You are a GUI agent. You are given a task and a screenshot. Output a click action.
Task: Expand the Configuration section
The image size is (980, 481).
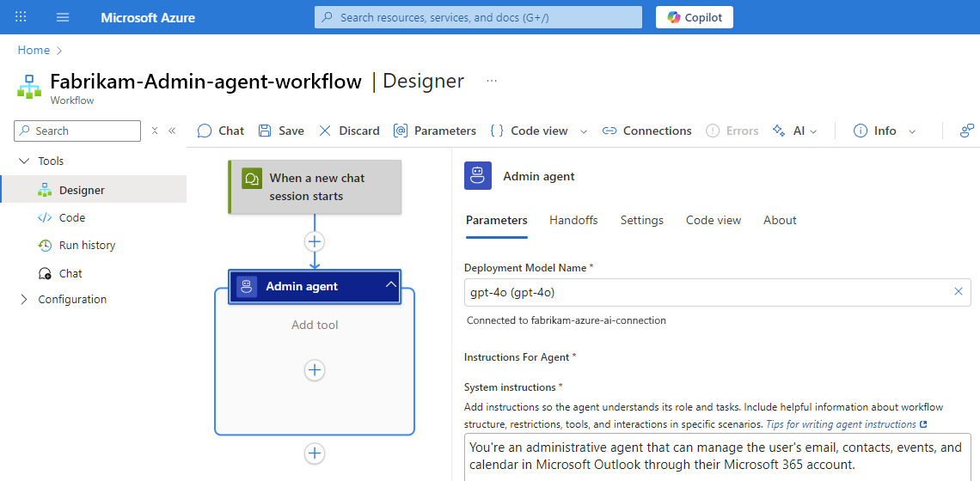[23, 300]
